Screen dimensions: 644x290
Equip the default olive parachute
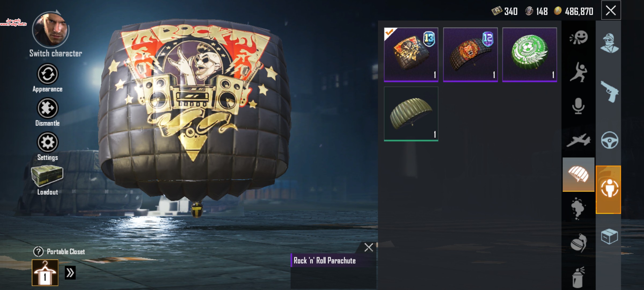[411, 114]
